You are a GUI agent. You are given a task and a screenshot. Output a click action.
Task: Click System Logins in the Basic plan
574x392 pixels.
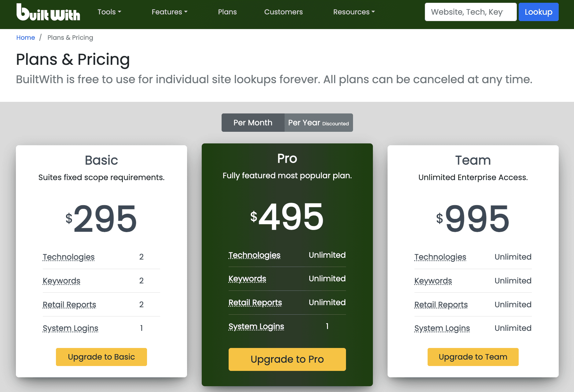(71, 328)
